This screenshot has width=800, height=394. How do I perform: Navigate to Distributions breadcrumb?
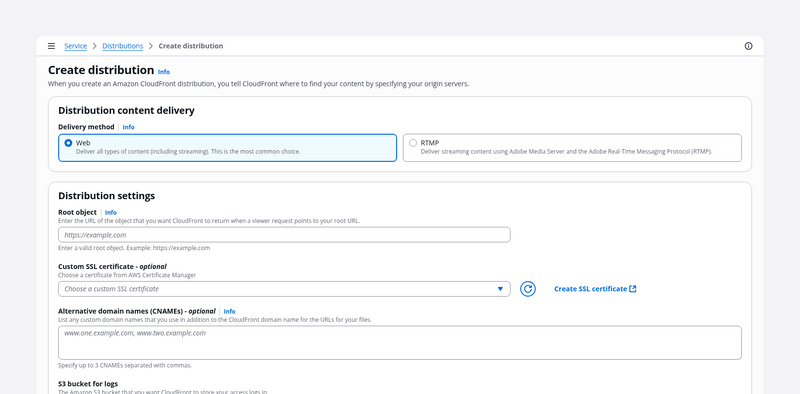click(x=122, y=46)
